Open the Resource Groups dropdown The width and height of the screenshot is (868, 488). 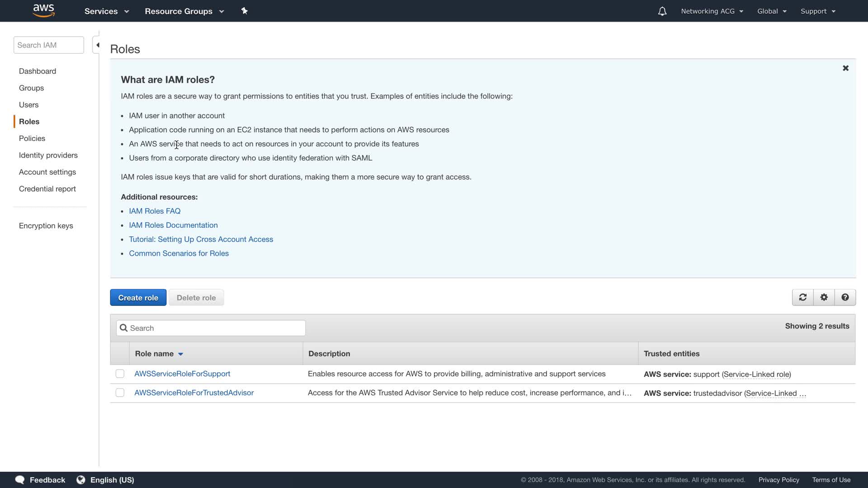tap(184, 11)
